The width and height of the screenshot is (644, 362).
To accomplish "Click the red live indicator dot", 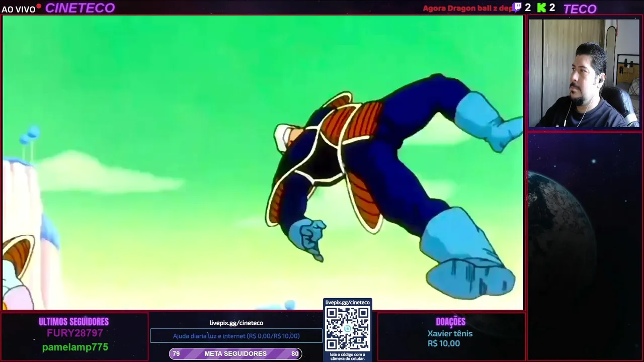I will point(39,7).
